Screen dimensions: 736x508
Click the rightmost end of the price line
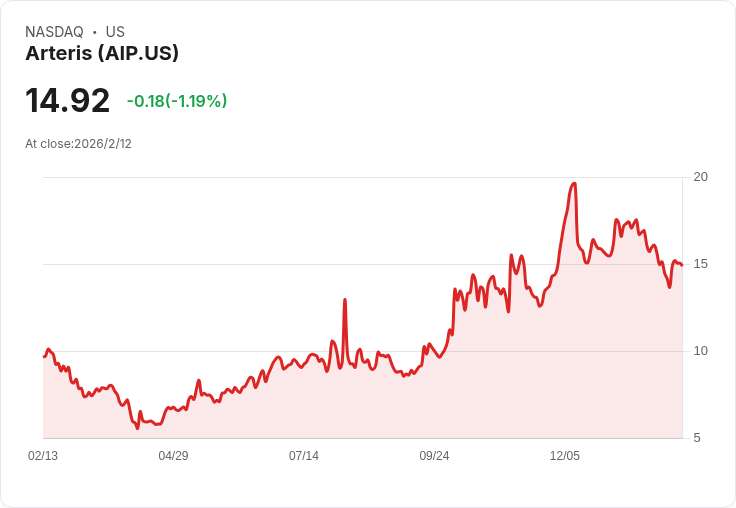tap(682, 265)
